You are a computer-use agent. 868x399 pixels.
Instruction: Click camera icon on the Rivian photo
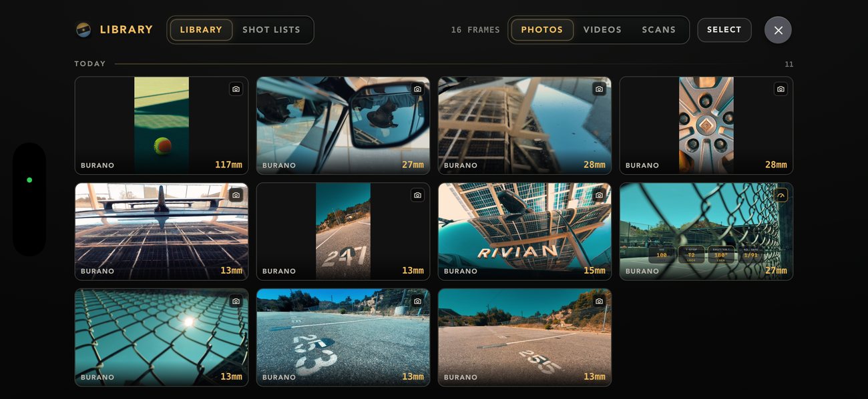point(599,195)
